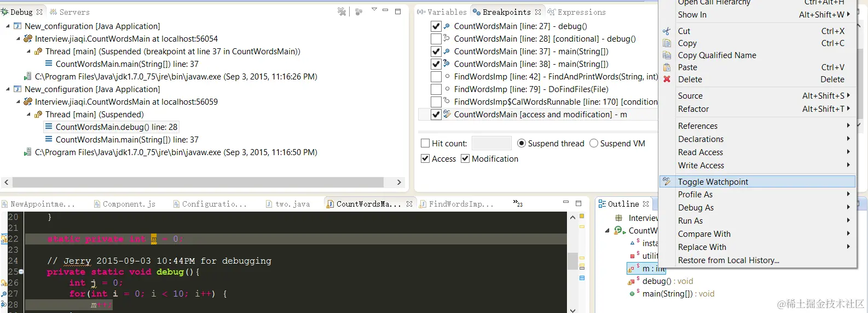
Task: Click terminated javaw.exe icon stamped 11:16:26 PM
Action: tap(28, 77)
